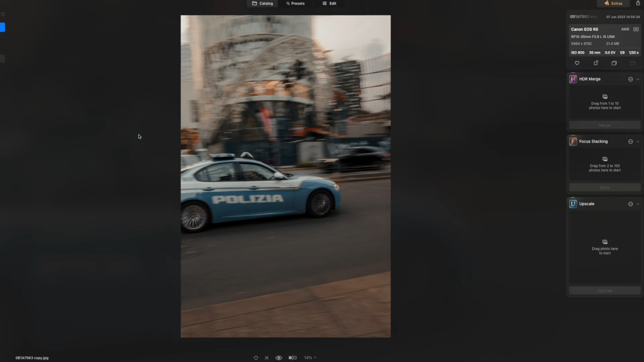The height and width of the screenshot is (362, 644).
Task: Click the rotate/copy icon in the info panel
Action: [x=596, y=63]
